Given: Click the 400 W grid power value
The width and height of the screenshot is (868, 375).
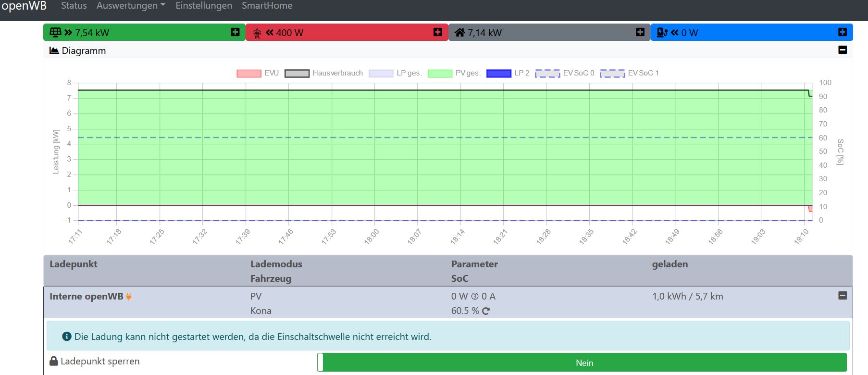Looking at the screenshot, I should pyautogui.click(x=290, y=33).
